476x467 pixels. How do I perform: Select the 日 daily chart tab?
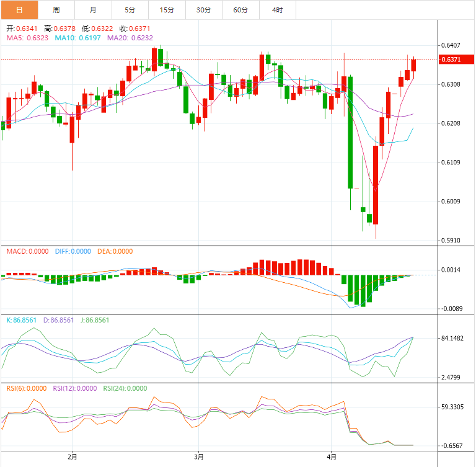[19, 10]
